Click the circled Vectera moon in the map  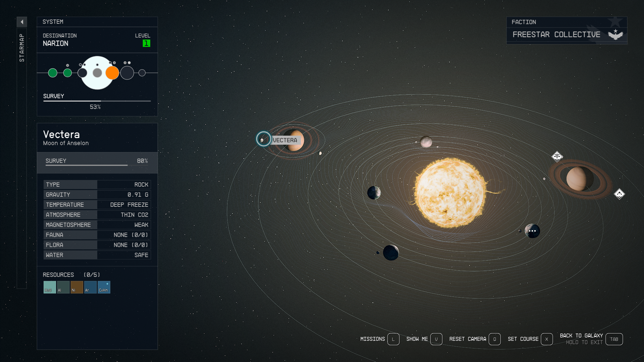point(263,139)
